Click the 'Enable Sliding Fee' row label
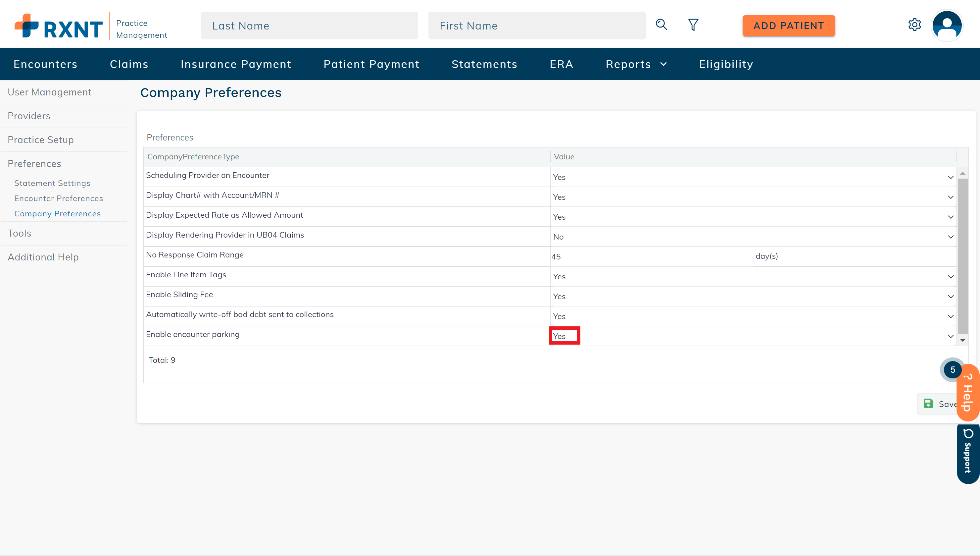 tap(179, 295)
